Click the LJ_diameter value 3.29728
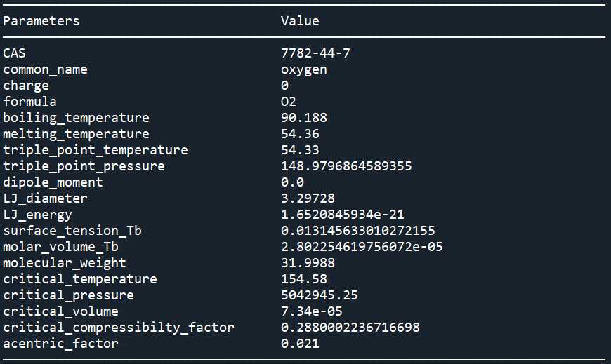611x364 pixels. [x=308, y=198]
